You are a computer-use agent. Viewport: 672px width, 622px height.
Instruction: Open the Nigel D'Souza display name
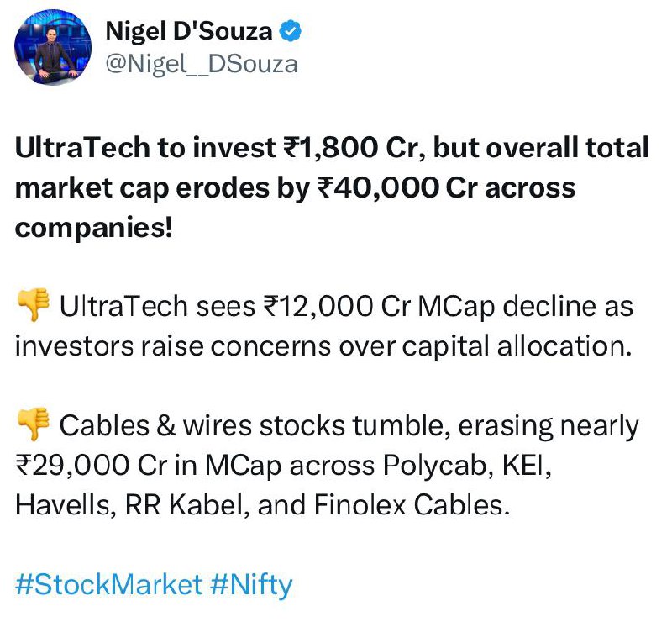pyautogui.click(x=188, y=31)
